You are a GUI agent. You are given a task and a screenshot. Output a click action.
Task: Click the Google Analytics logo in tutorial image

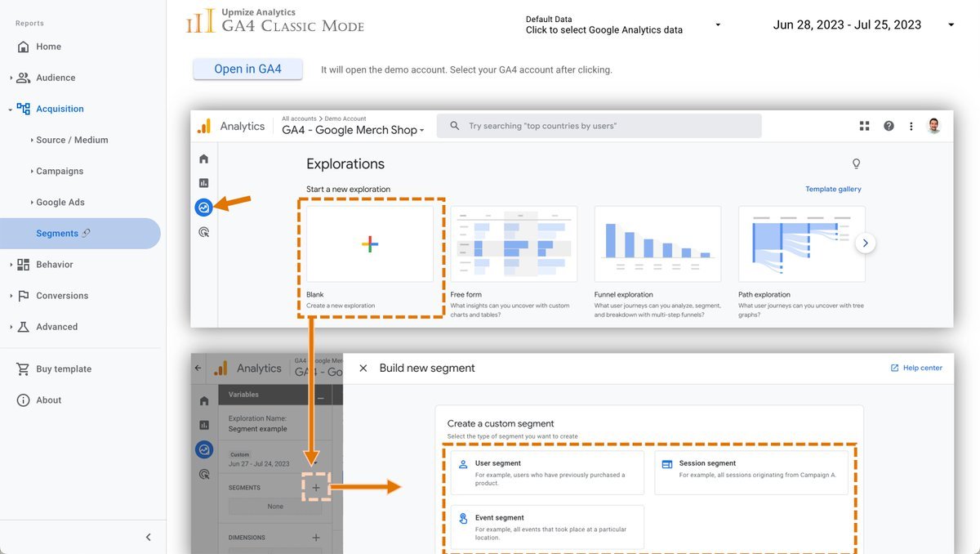(204, 126)
